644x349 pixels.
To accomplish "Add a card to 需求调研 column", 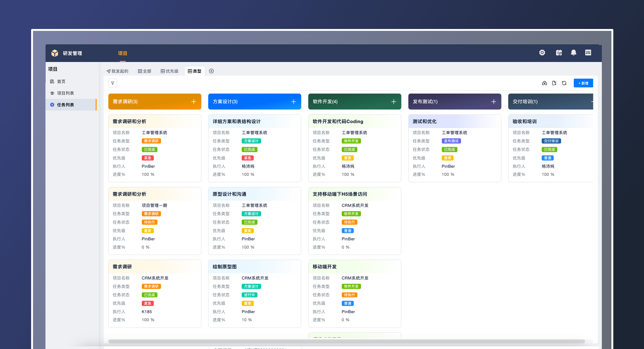I will pyautogui.click(x=194, y=102).
